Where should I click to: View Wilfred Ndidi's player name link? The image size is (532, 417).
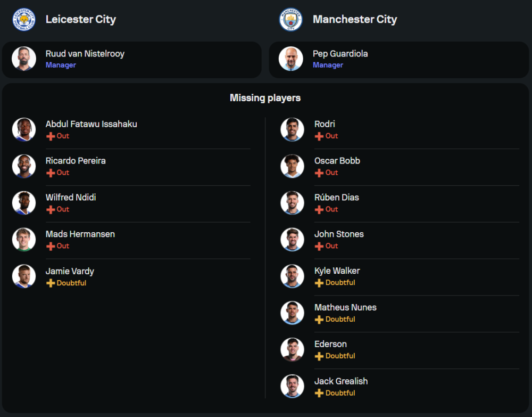pos(71,198)
